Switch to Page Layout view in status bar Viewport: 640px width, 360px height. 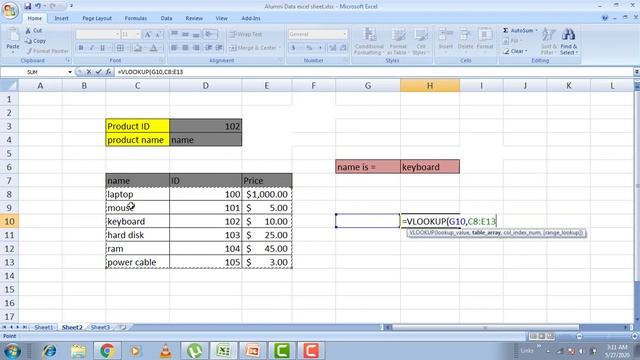coord(541,336)
